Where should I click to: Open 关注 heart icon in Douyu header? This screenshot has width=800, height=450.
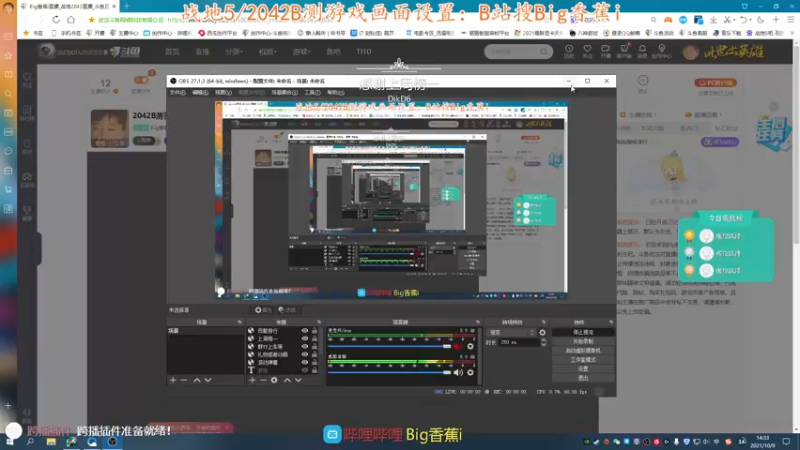(587, 51)
